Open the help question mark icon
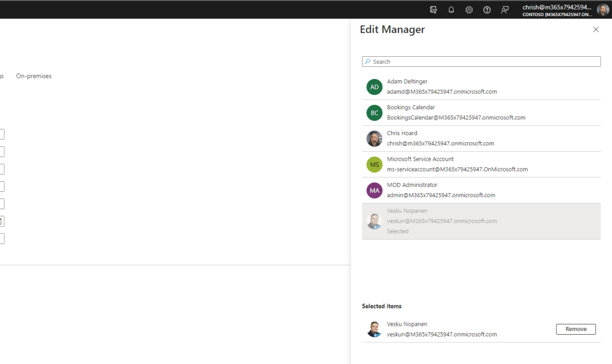The height and width of the screenshot is (364, 612). click(487, 10)
